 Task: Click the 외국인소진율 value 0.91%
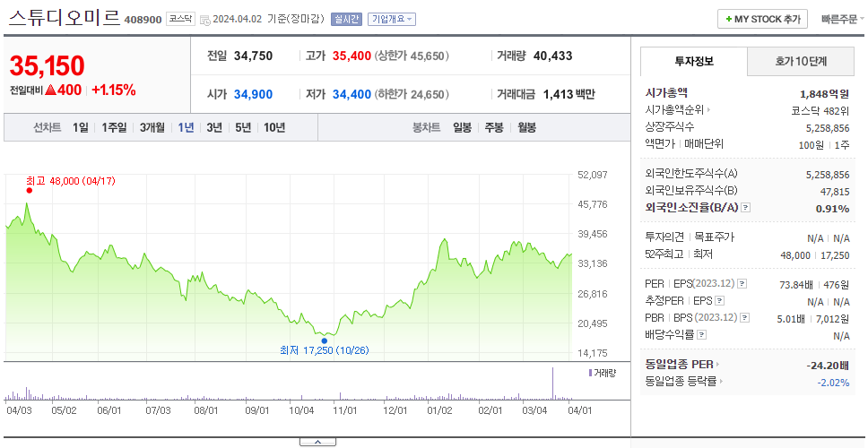click(832, 209)
